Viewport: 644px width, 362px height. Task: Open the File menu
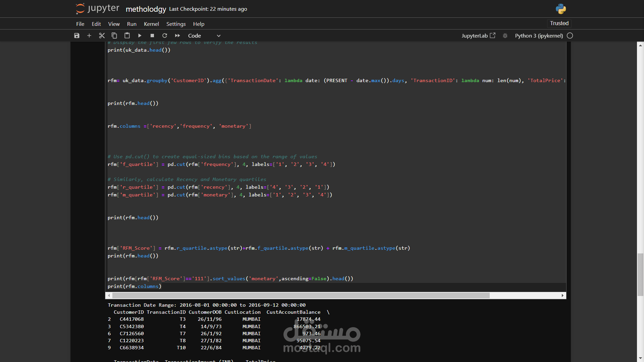(x=80, y=24)
